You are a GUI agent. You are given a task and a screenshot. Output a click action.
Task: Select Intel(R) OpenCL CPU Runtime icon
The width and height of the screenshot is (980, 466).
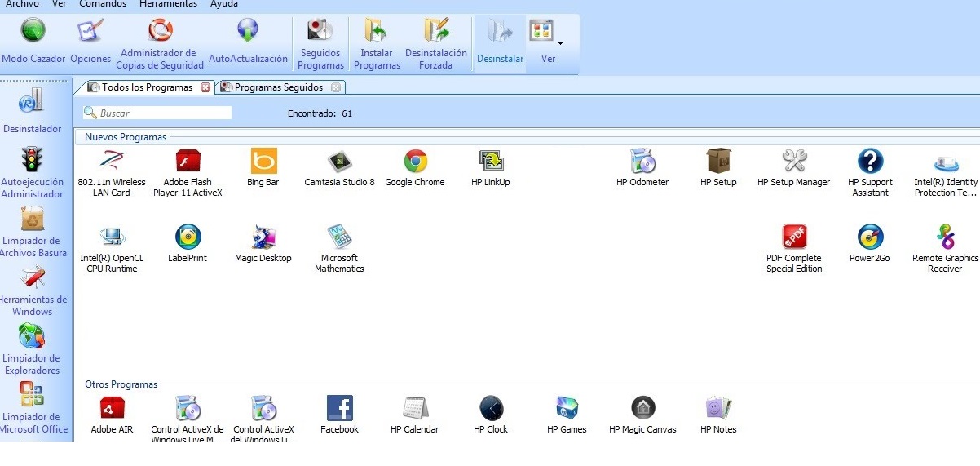coord(112,249)
